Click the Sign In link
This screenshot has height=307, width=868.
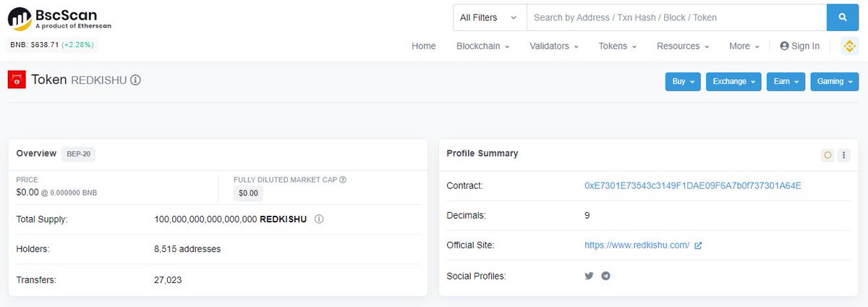(x=799, y=46)
